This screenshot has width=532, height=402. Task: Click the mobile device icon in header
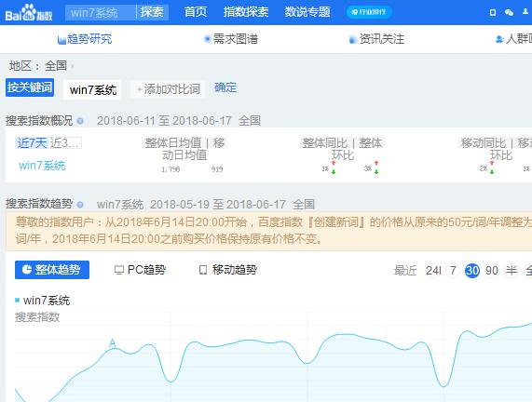click(x=493, y=12)
